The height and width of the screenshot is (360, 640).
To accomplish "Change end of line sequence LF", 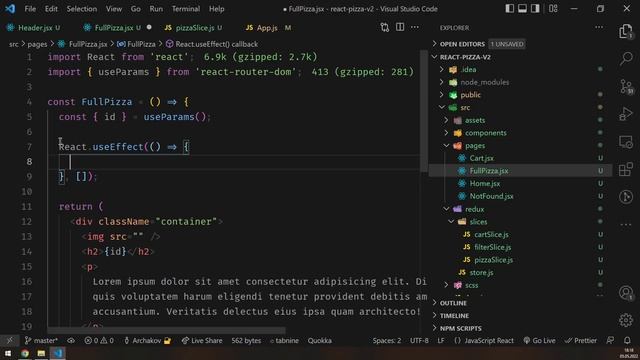I will (441, 340).
